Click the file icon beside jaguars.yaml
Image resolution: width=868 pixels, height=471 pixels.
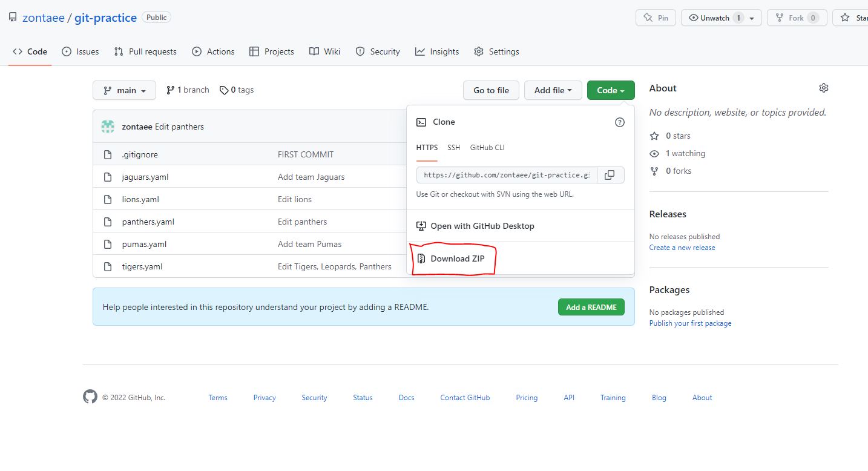click(x=108, y=177)
